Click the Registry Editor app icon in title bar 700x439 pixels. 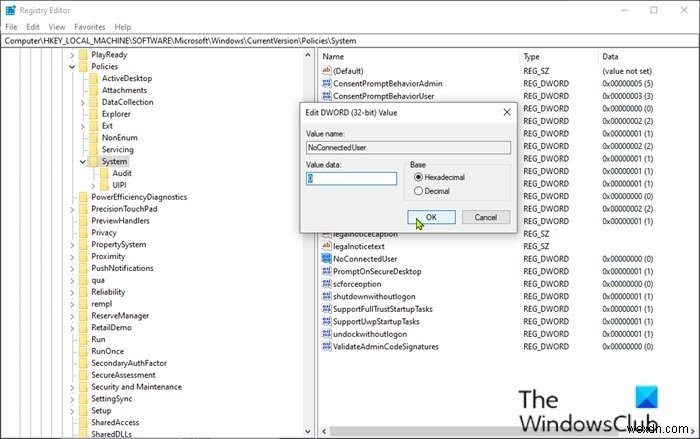point(10,10)
